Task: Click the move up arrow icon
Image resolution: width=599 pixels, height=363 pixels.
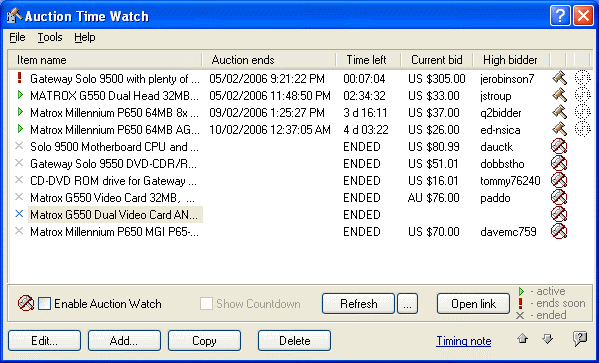Action: click(523, 339)
